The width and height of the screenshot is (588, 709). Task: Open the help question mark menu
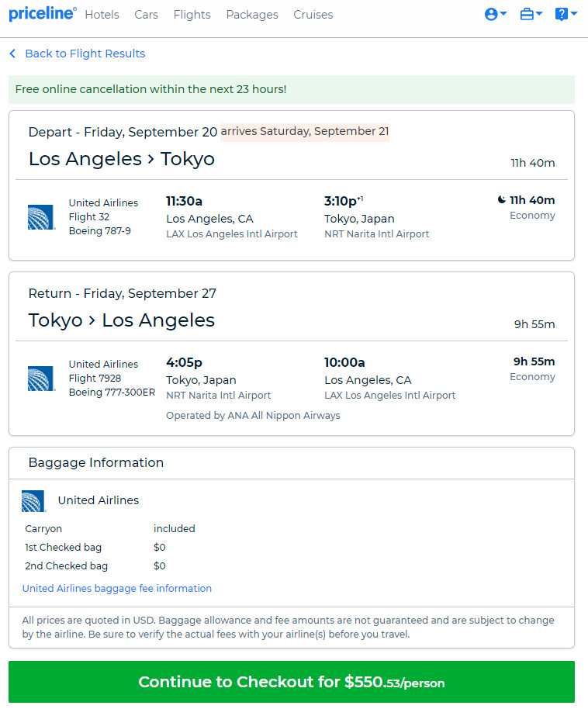pyautogui.click(x=566, y=15)
